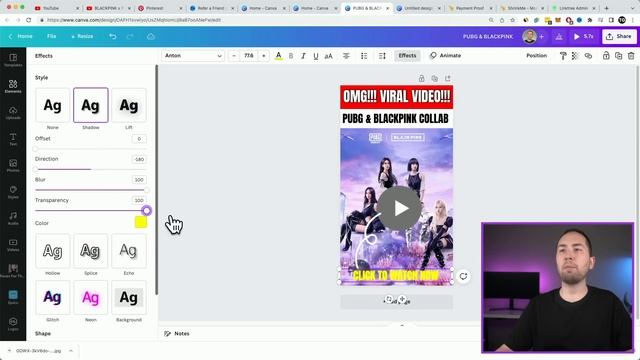Viewport: 640px width, 360px height.
Task: Click the undo arrow in header
Action: pyautogui.click(x=113, y=36)
